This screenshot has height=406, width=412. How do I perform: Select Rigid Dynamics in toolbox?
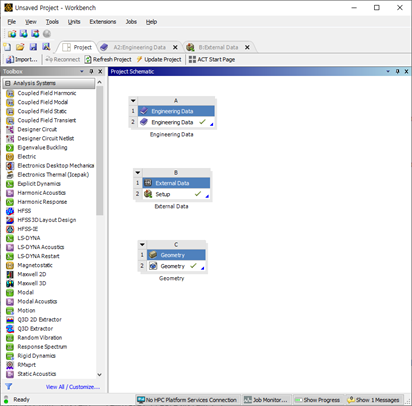pyautogui.click(x=36, y=356)
